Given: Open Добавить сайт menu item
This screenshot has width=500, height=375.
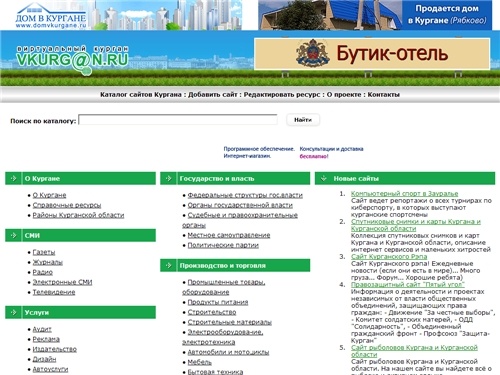Looking at the screenshot, I should tap(213, 95).
